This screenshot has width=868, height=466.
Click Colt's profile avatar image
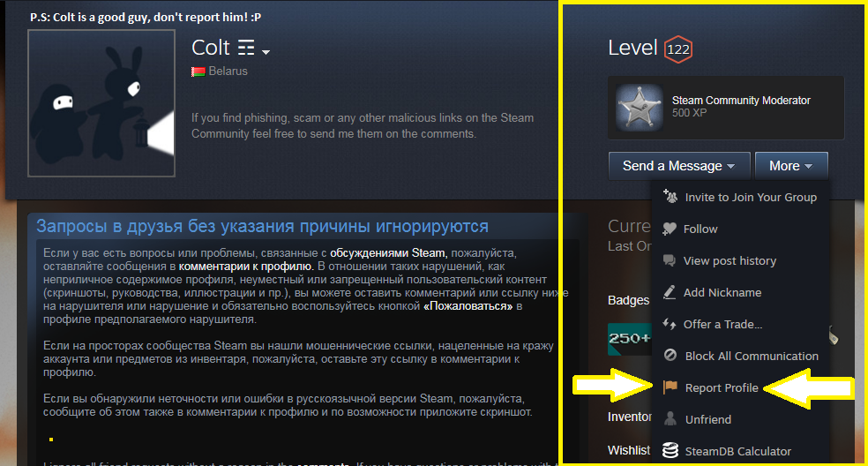pos(101,103)
